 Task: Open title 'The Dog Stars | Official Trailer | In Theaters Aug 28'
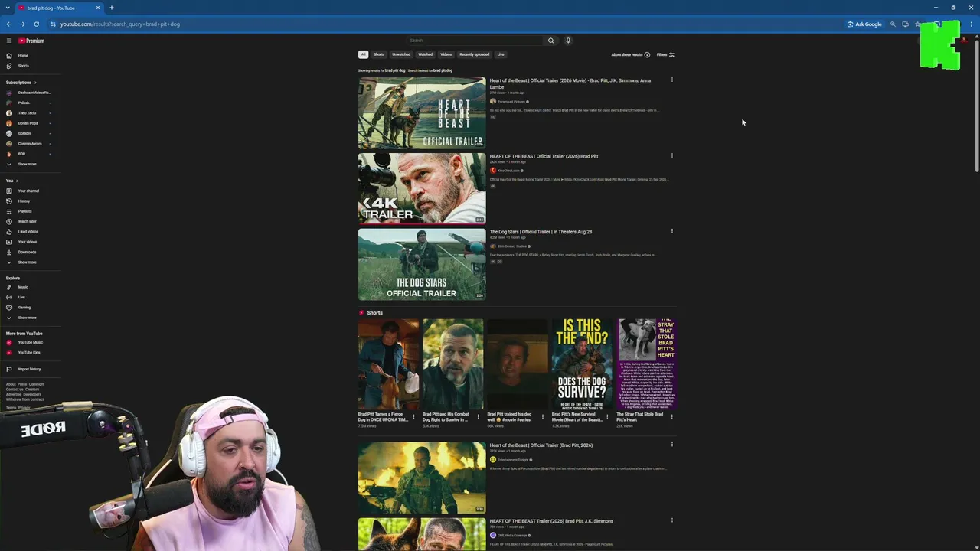(x=541, y=232)
